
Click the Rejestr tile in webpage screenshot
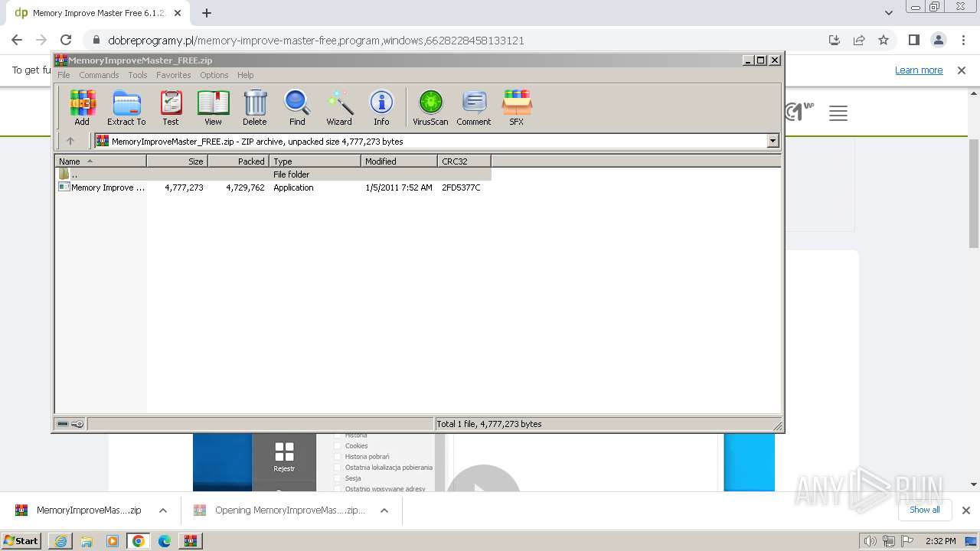[x=284, y=457]
